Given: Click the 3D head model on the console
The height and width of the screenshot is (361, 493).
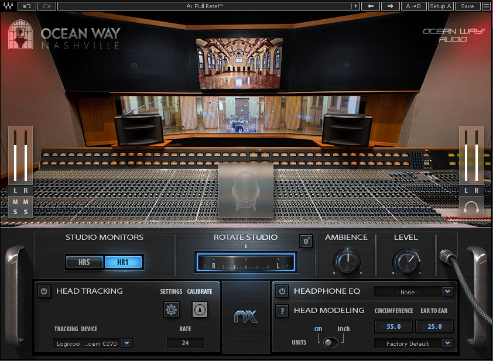Looking at the screenshot, I should coord(246,191).
